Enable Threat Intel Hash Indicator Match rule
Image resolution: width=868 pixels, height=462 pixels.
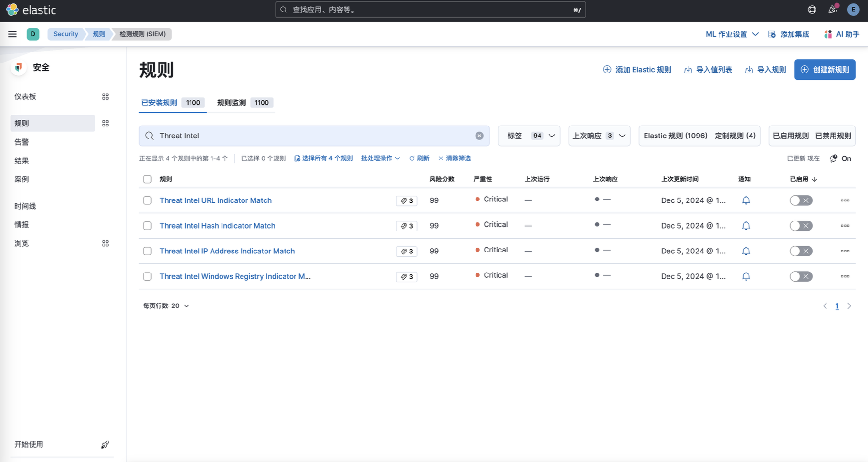pos(801,226)
